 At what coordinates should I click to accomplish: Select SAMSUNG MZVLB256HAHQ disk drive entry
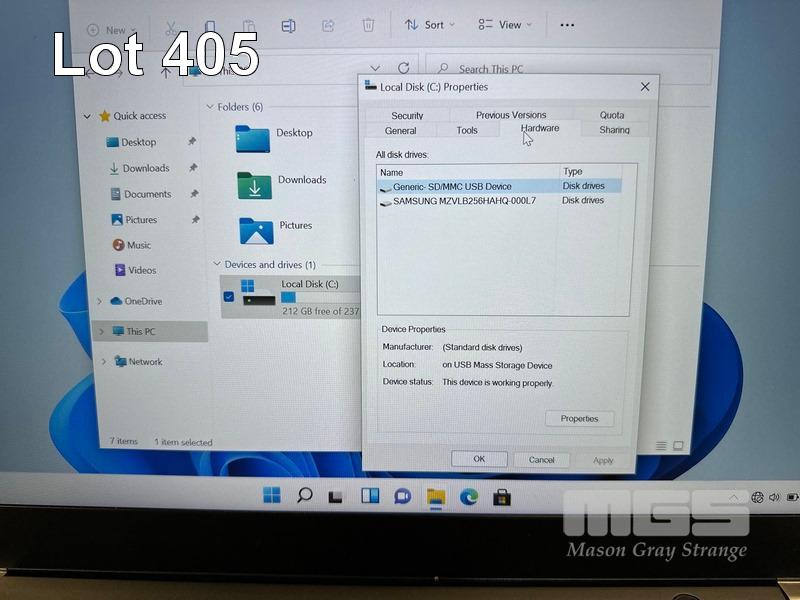(465, 201)
